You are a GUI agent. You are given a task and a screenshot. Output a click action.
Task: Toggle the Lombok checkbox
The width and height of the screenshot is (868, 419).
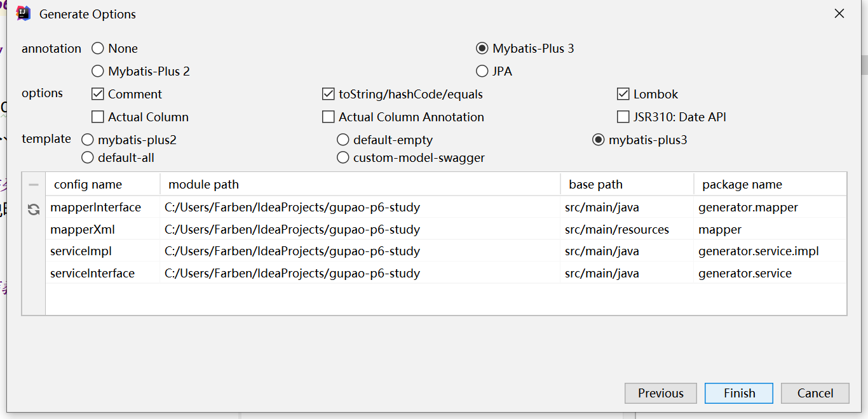[x=623, y=95]
